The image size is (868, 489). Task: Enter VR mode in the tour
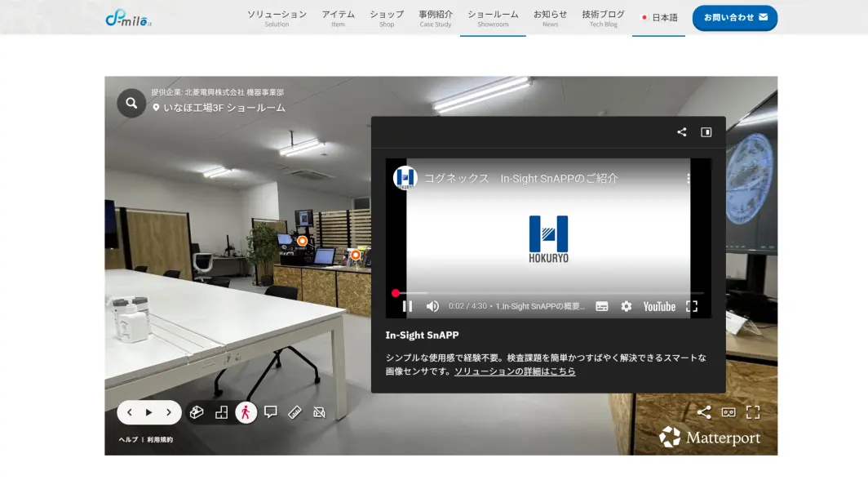728,412
